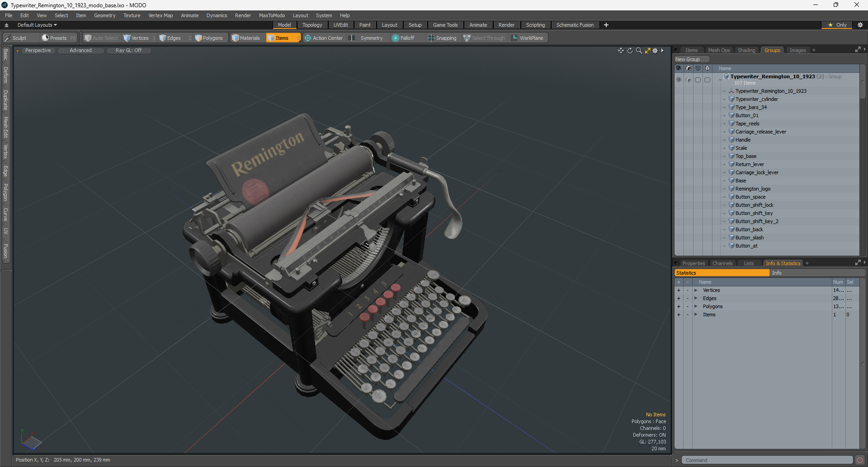Screen dimensions: 868x467
Task: Toggle Select Through option
Action: tap(484, 38)
